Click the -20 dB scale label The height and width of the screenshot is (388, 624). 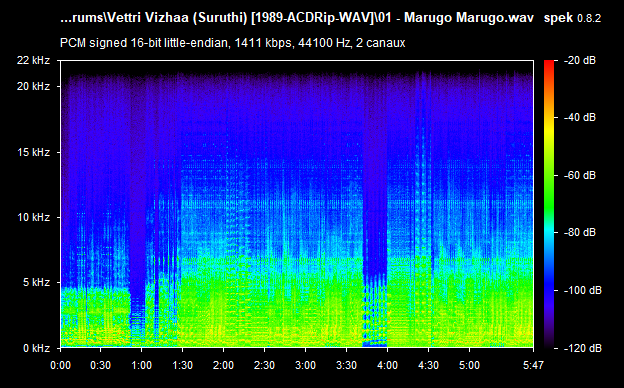tap(580, 60)
